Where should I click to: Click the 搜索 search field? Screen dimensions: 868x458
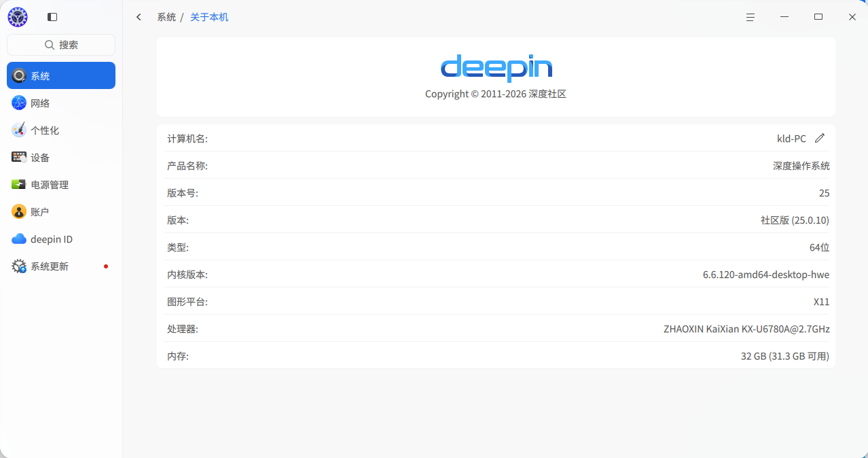click(x=61, y=45)
